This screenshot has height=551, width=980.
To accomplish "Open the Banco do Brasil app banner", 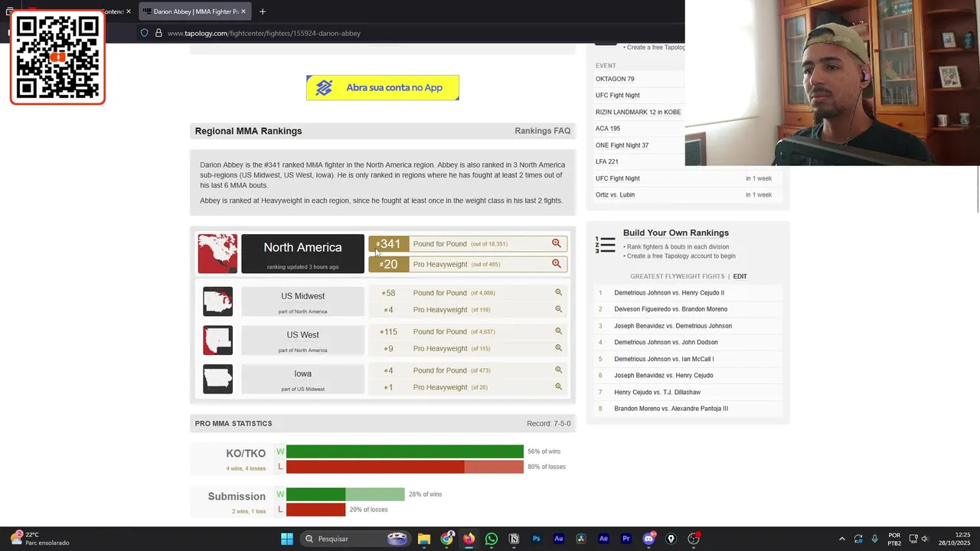I will (x=383, y=87).
